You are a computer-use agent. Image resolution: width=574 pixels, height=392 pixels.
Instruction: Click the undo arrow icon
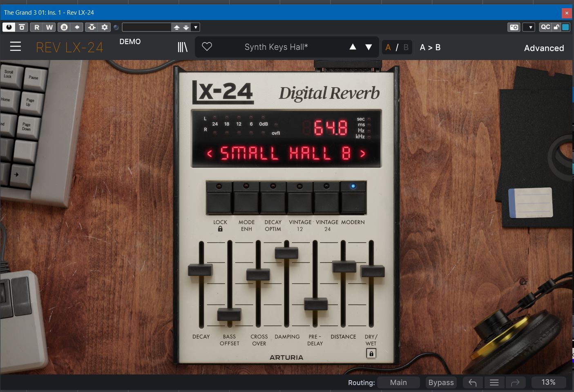473,383
